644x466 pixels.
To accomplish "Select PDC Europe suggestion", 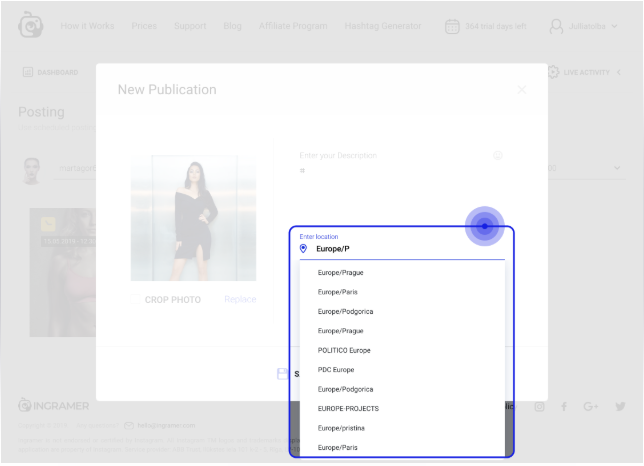I will (336, 370).
